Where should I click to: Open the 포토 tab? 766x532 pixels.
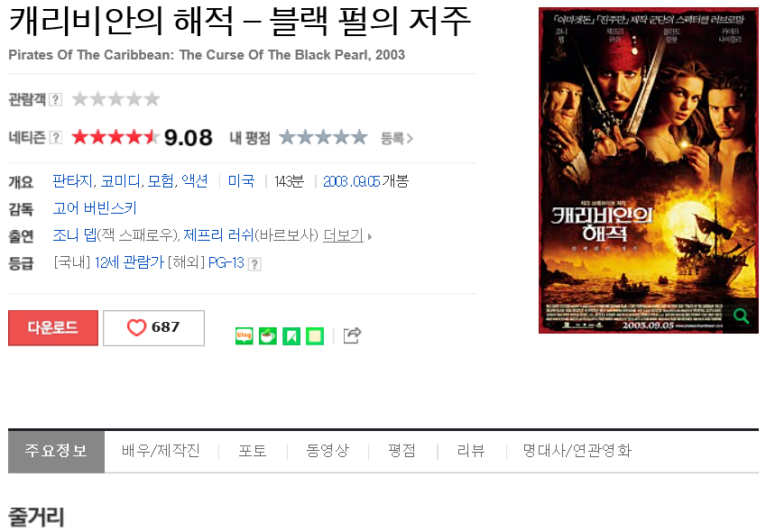point(253,451)
